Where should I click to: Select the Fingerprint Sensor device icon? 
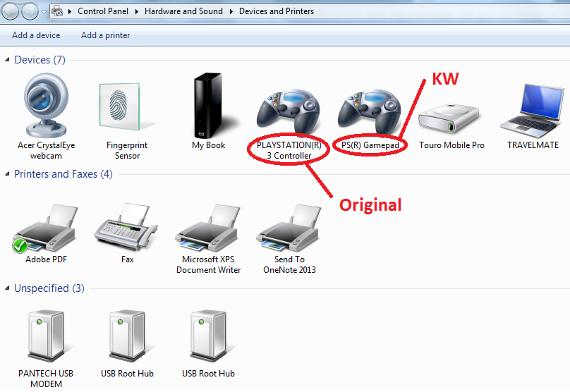pyautogui.click(x=120, y=106)
